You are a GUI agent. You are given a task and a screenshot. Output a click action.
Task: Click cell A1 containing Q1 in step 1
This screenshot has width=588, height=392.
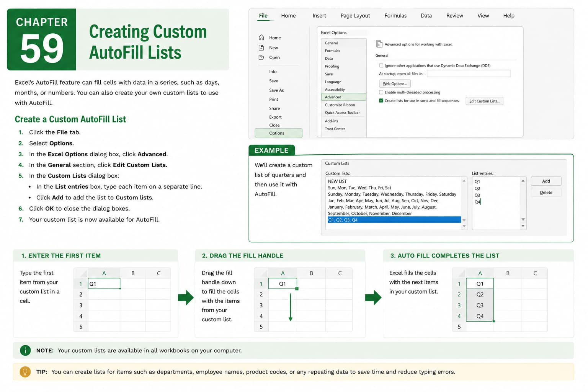[104, 284]
